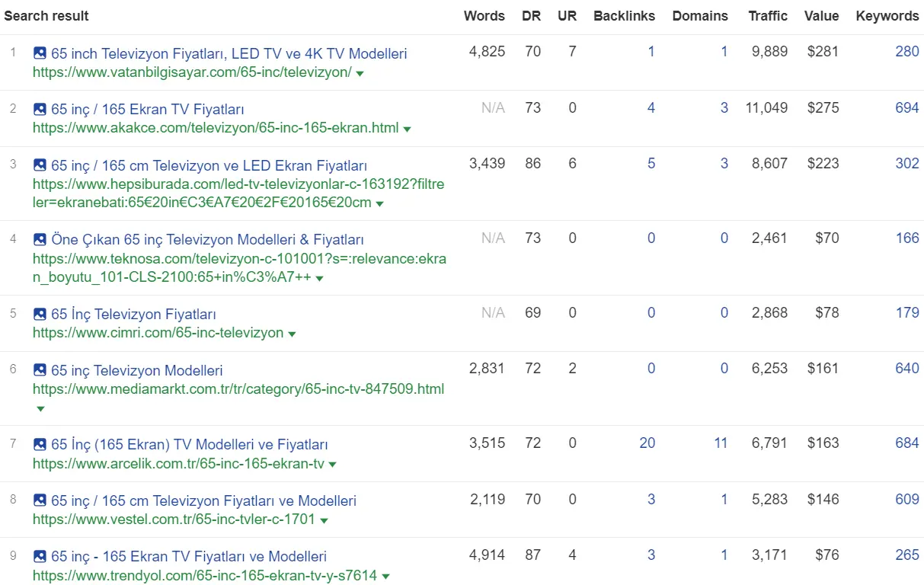Expand the dropdown arrow after the vatanbilgisayar URL

point(360,74)
